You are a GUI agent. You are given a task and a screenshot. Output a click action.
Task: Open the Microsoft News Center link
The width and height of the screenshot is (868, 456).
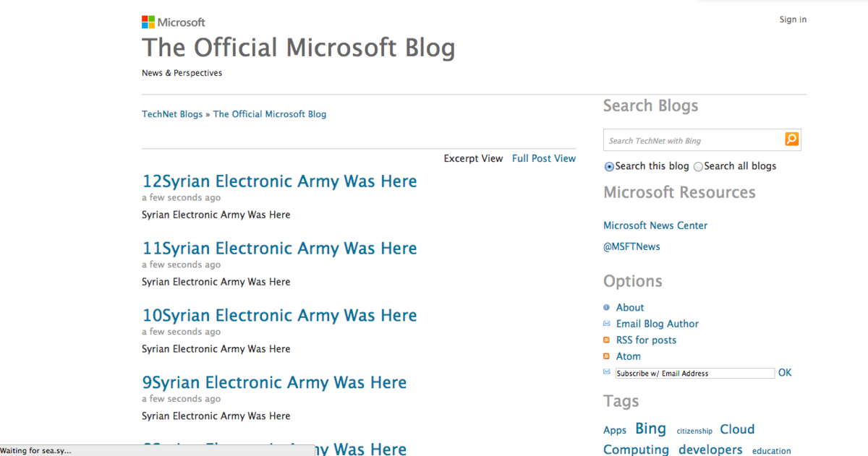[x=655, y=225]
